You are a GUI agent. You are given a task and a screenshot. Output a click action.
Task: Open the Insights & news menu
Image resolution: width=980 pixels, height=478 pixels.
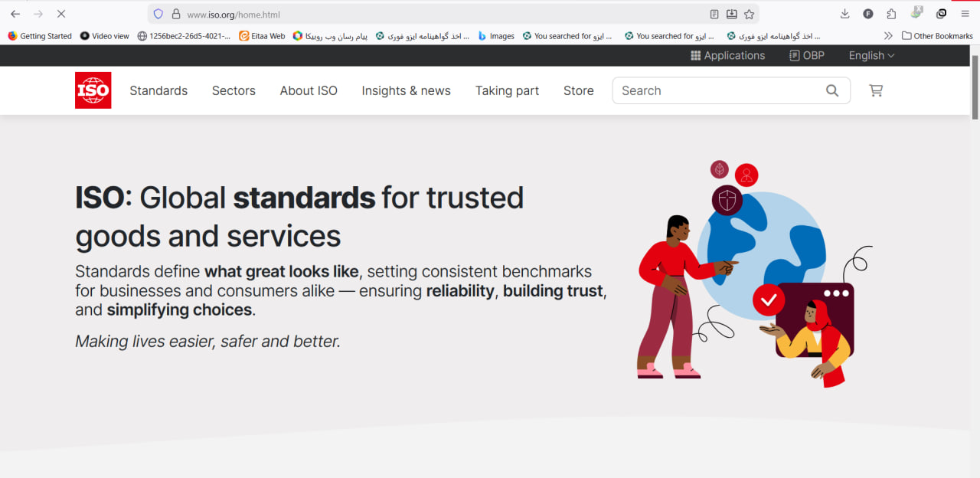pos(406,90)
